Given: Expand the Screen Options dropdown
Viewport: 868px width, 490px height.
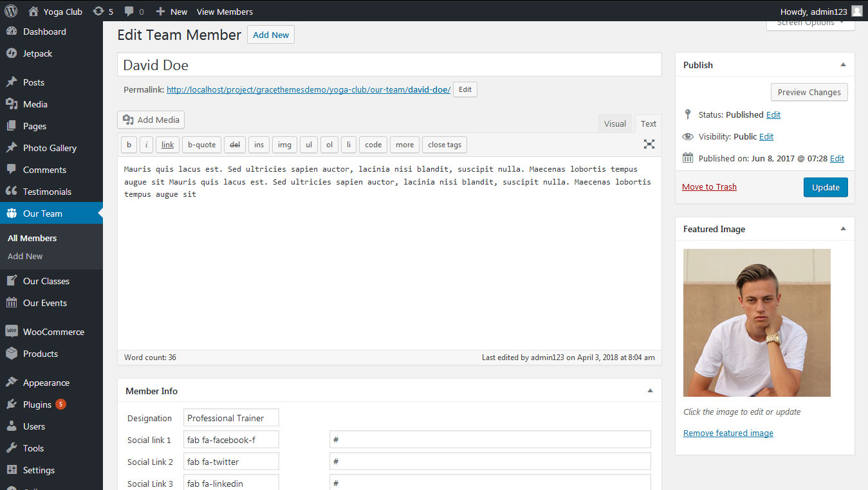Looking at the screenshot, I should click(x=810, y=24).
